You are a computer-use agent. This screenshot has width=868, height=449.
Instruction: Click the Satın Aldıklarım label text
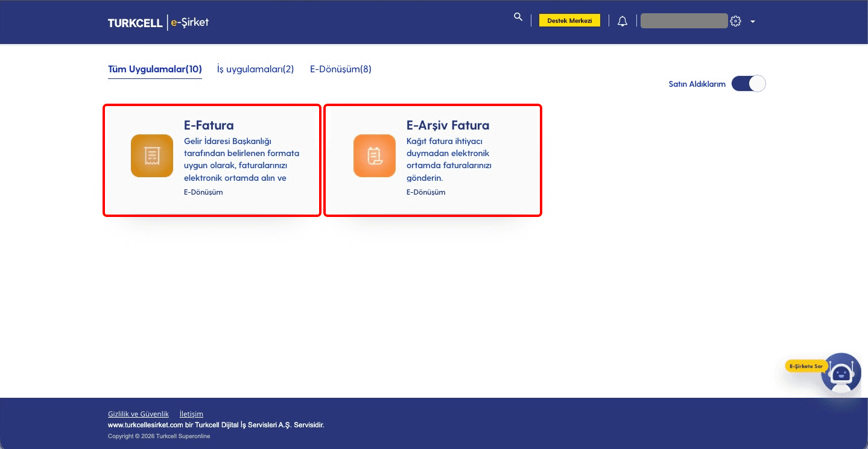(x=697, y=84)
